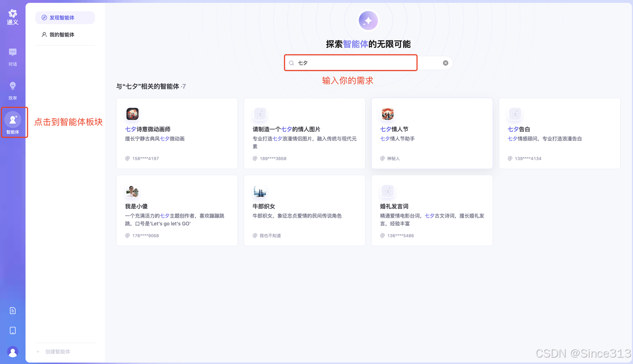The height and width of the screenshot is (364, 633).
Task: Select the 七夕情人节 agent
Action: click(432, 133)
